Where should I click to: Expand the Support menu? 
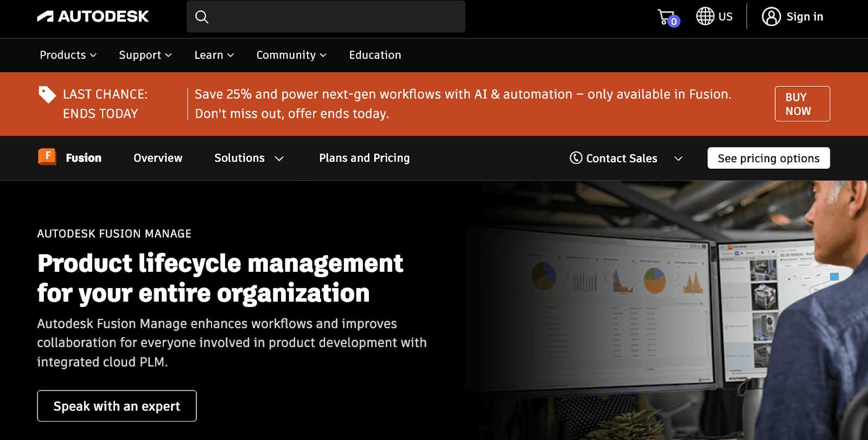pos(145,55)
